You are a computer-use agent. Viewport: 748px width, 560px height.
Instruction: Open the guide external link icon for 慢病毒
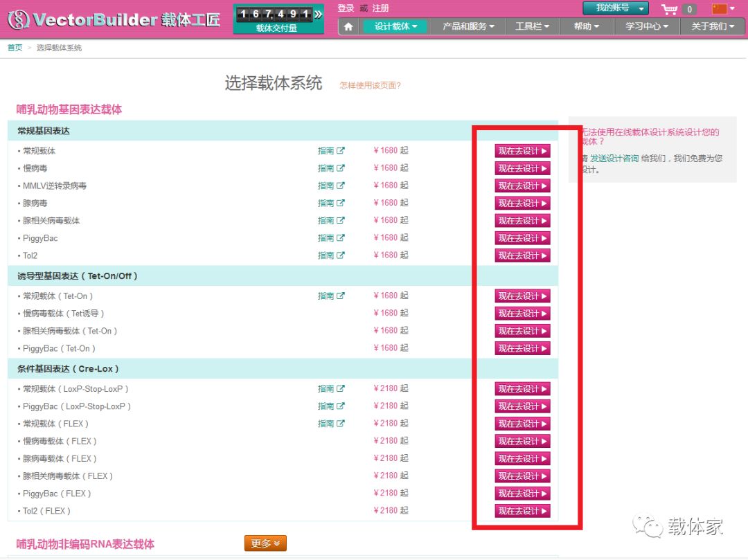[341, 168]
